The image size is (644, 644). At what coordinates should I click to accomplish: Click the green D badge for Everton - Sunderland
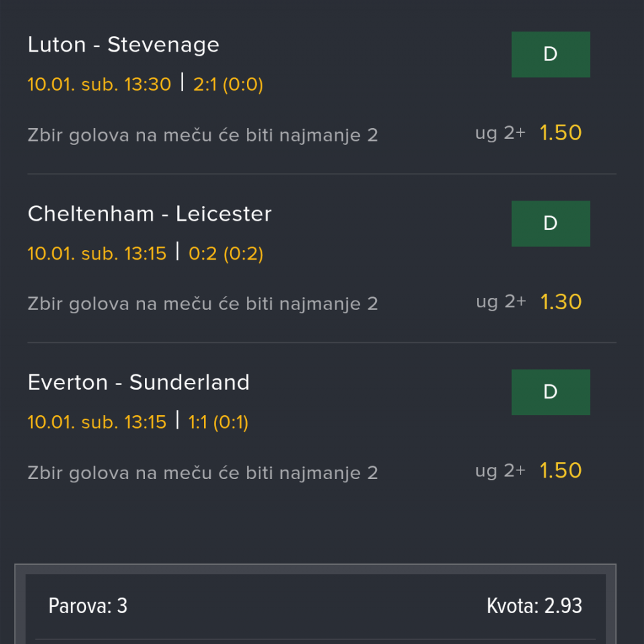pos(550,392)
